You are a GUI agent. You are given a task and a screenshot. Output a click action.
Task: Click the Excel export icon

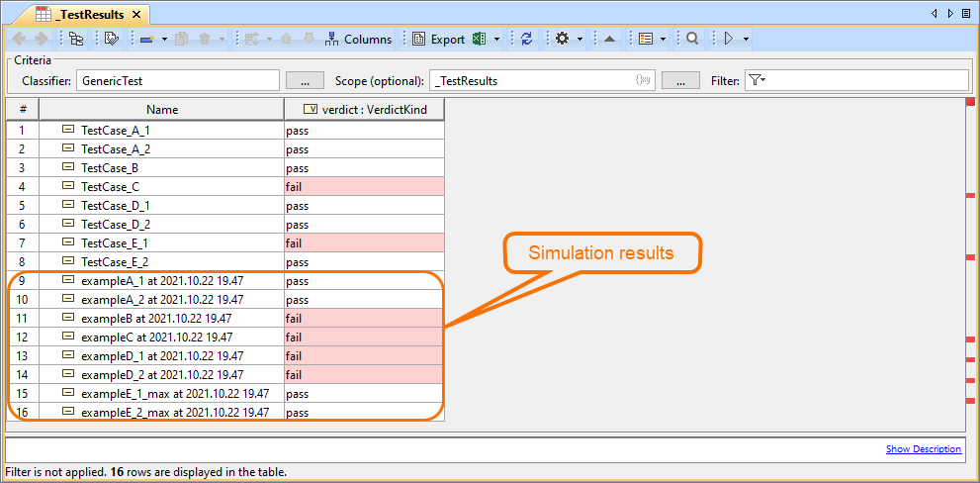(x=479, y=40)
